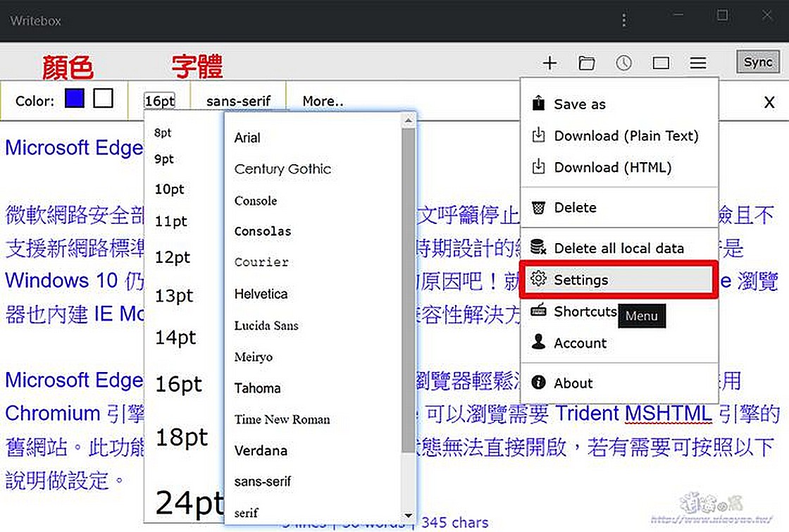Choose the Lucida Sans font

pyautogui.click(x=266, y=326)
